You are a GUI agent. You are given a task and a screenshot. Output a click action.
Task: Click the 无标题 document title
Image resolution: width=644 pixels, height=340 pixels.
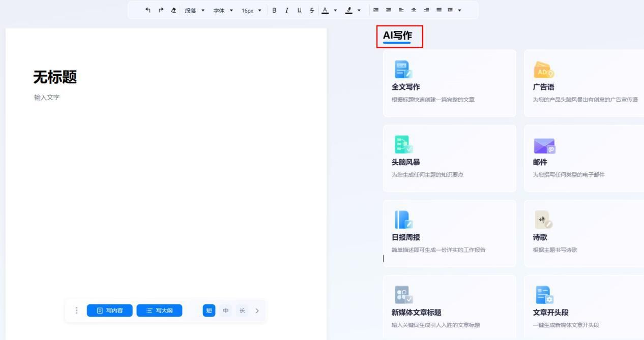pos(55,77)
